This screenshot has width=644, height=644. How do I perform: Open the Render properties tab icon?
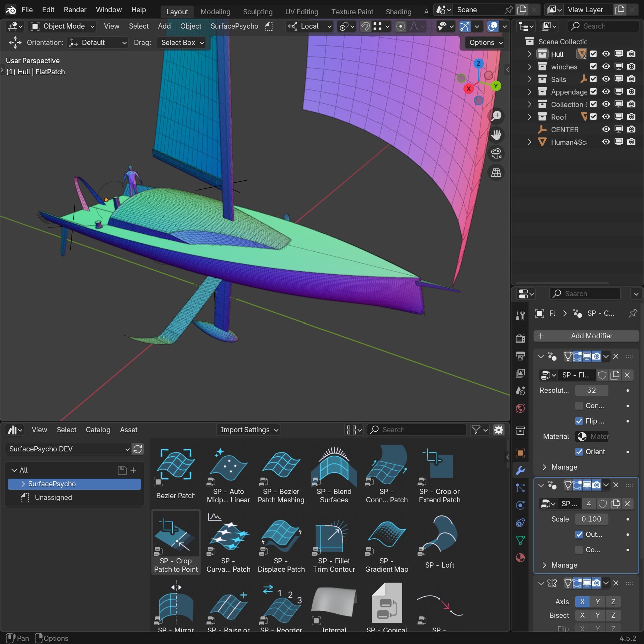(520, 338)
